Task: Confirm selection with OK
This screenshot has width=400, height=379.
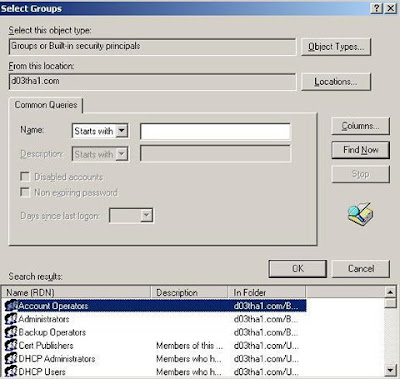Action: point(298,269)
